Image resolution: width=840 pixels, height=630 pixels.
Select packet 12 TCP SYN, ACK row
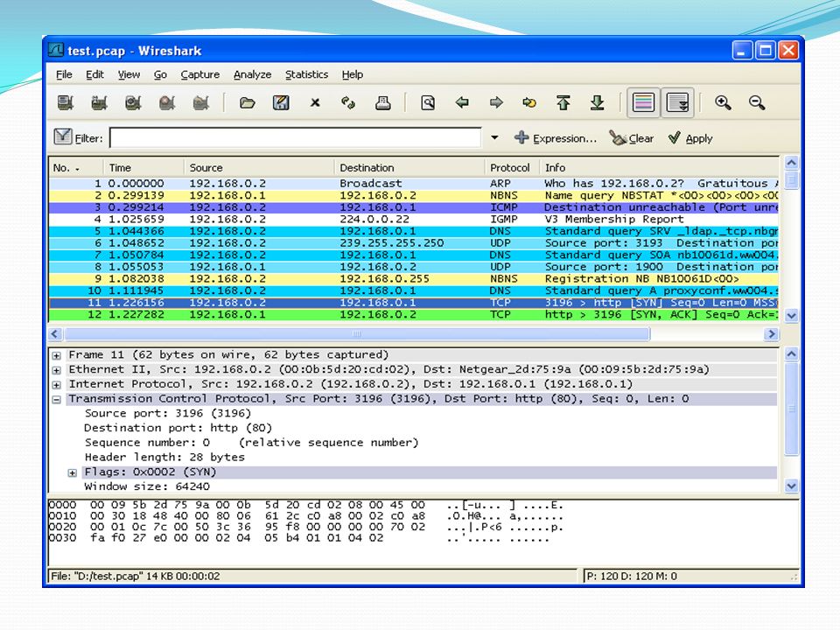(x=414, y=314)
